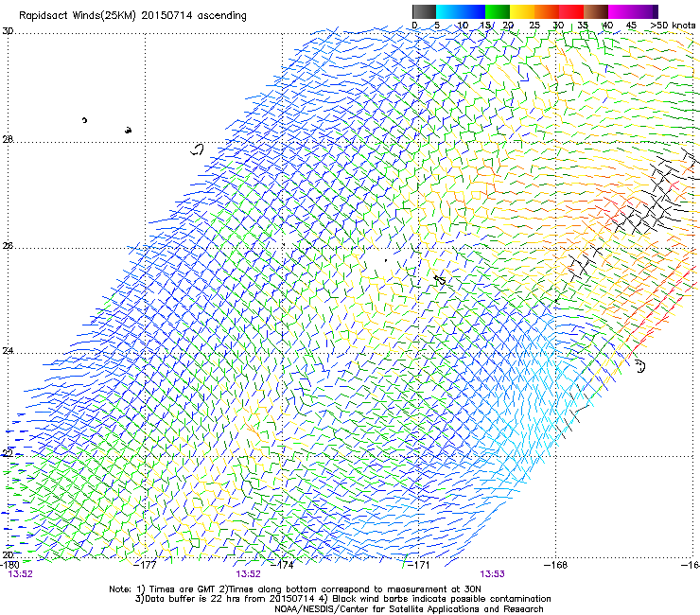The image size is (700, 615).
Task: Click the longitude axis label '-168'
Action: pos(555,565)
